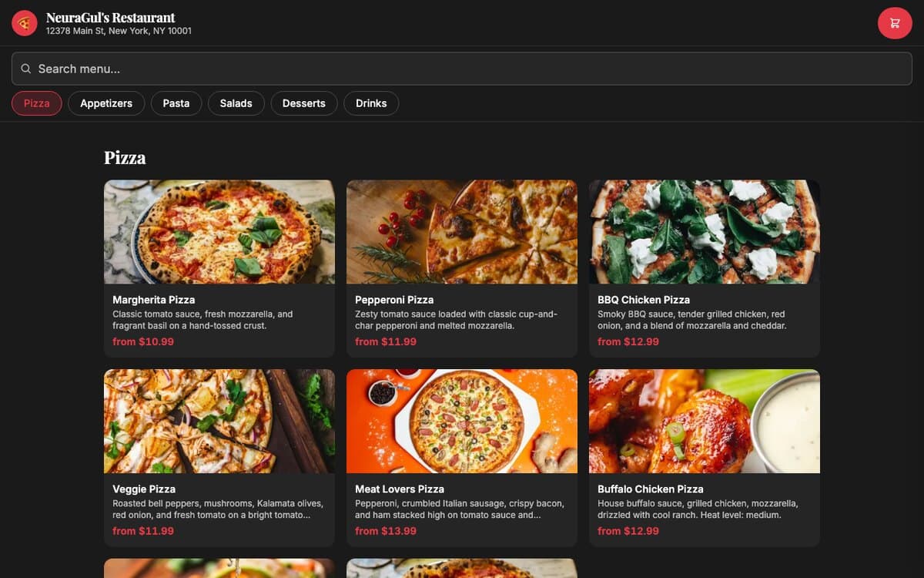Viewport: 924px width, 578px height.
Task: Go to the Drinks category
Action: tap(371, 103)
